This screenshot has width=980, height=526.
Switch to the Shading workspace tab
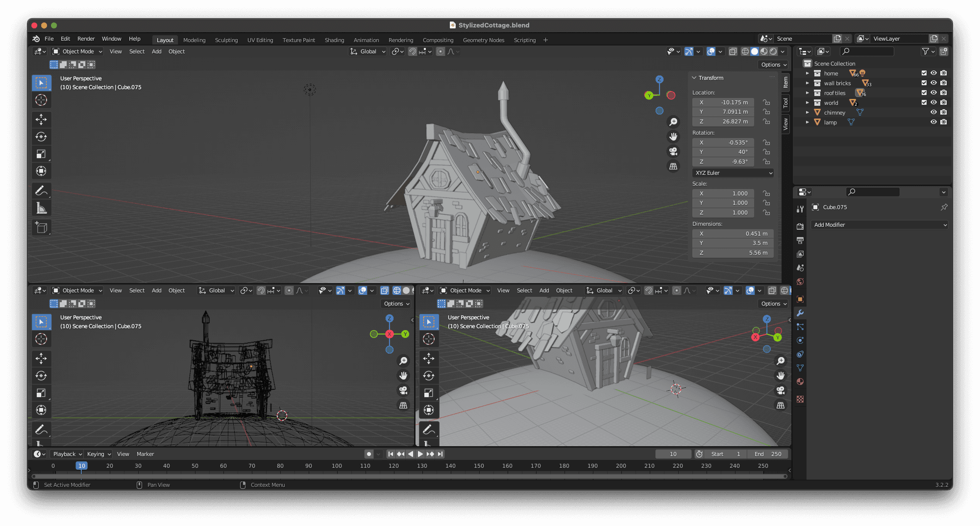(334, 40)
